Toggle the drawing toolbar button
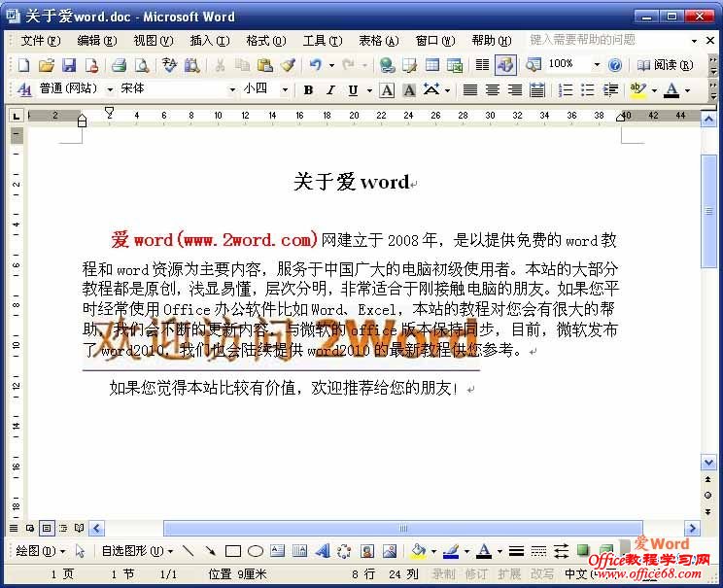723x588 pixels. (x=505, y=65)
